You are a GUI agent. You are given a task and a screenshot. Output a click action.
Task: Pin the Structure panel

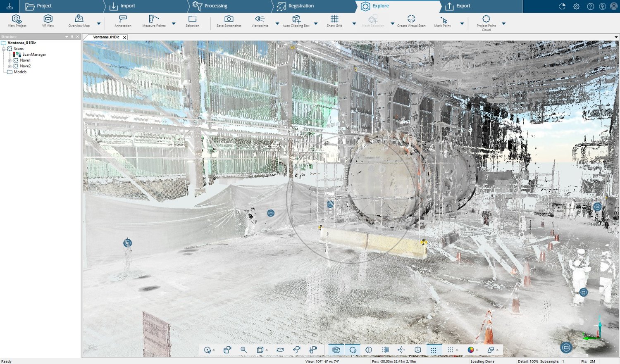72,37
